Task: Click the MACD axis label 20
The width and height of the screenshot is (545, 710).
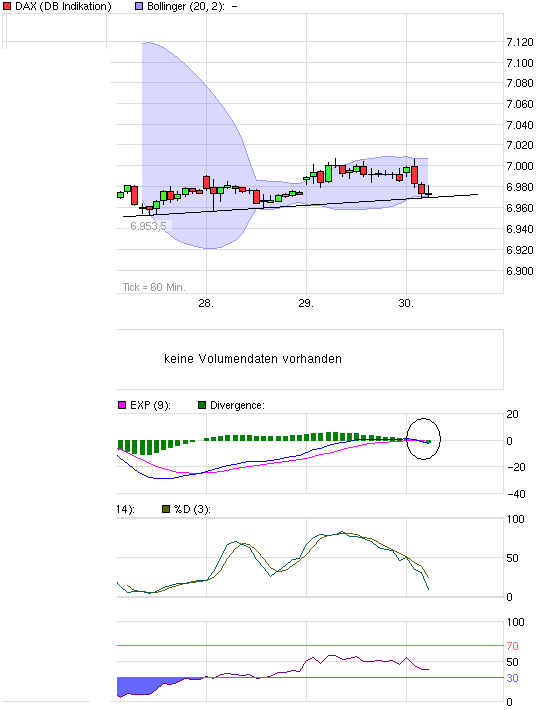Action: click(512, 414)
